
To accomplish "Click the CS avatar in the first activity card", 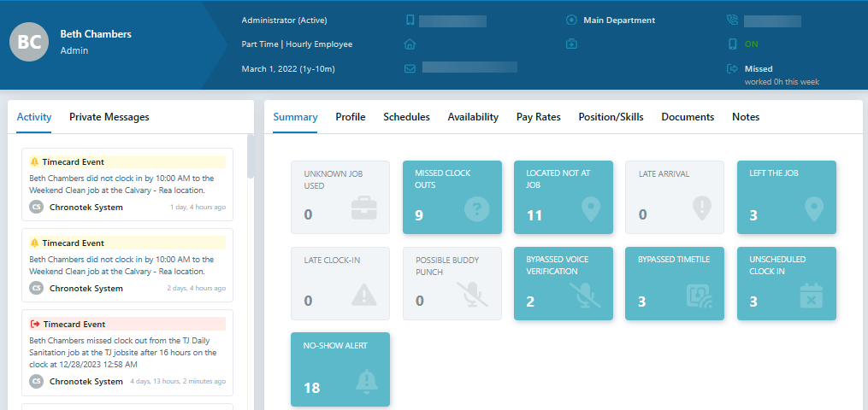I will click(x=36, y=208).
